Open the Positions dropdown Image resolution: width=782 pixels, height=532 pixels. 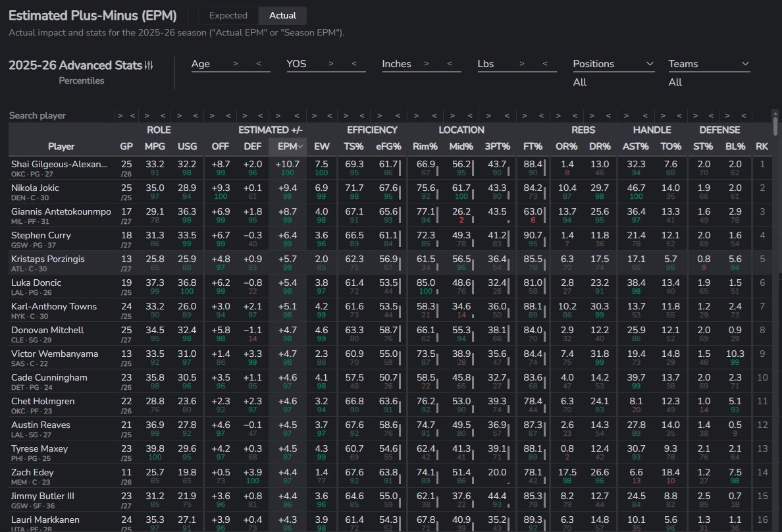[x=613, y=64]
